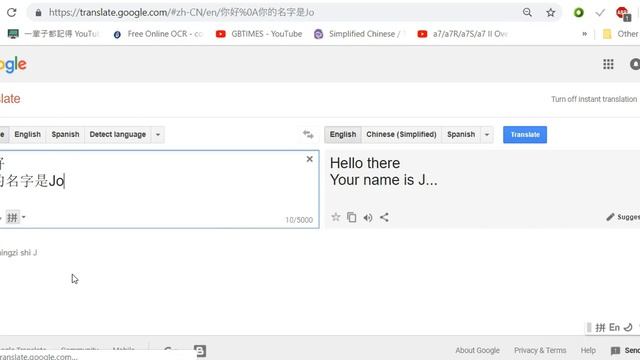
Task: Click the Translate product title
Action: pyautogui.click(x=10, y=99)
